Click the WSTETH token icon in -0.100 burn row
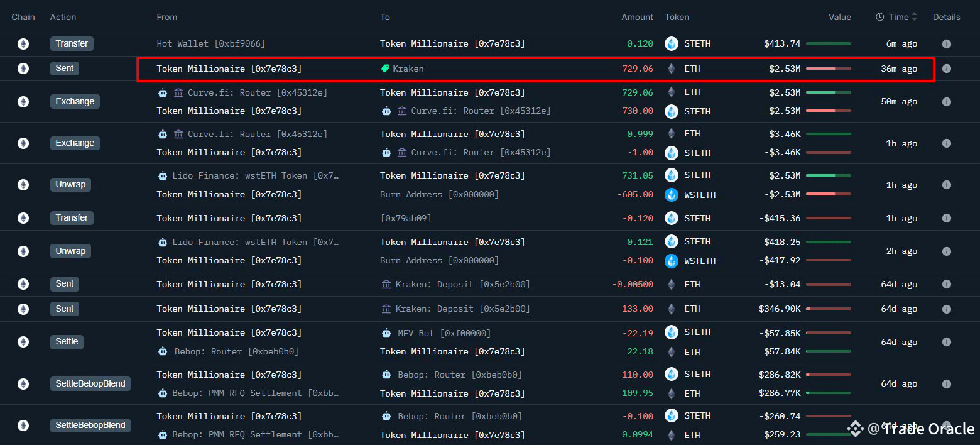Viewport: 980px width, 445px height. tap(672, 261)
